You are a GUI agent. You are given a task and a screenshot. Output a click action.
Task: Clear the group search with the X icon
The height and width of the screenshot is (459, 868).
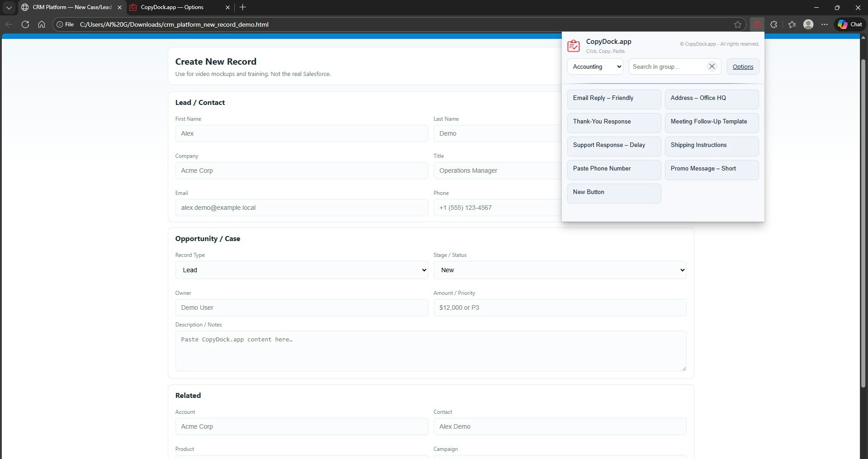click(x=711, y=66)
